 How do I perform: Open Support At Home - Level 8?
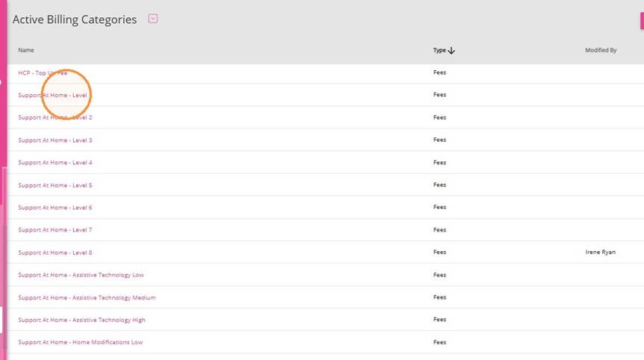55,252
